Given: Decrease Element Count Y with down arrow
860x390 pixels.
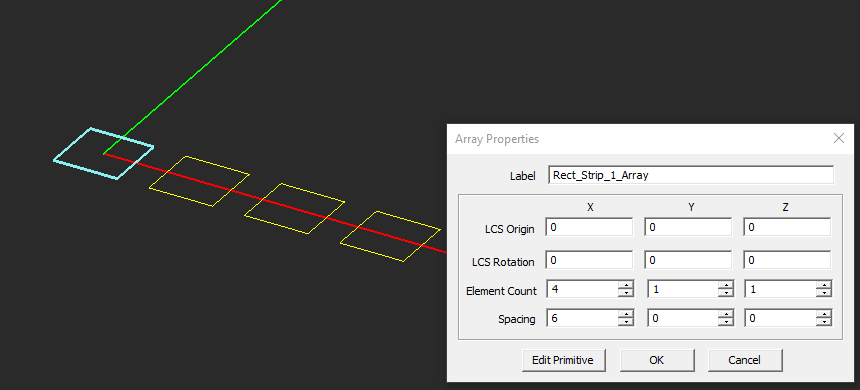Looking at the screenshot, I should [726, 293].
